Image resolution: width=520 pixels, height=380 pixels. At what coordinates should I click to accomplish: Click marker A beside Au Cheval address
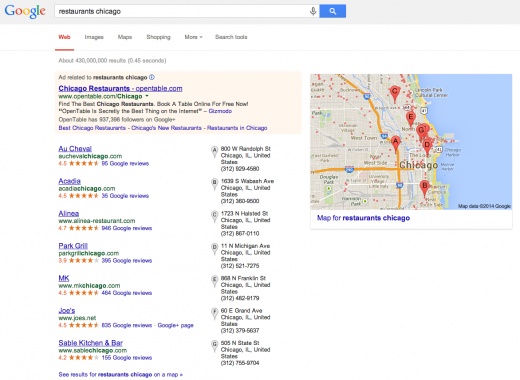click(214, 152)
